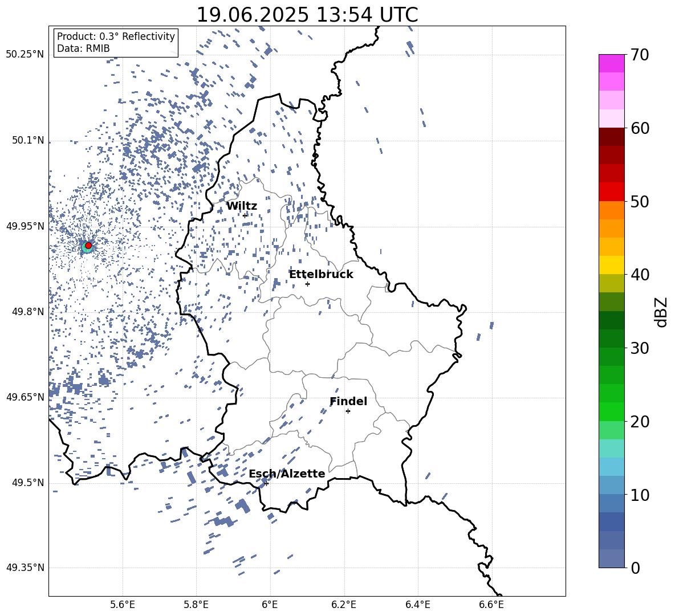Click the 49.65°N latitude label
The height and width of the screenshot is (616, 675).
click(25, 397)
